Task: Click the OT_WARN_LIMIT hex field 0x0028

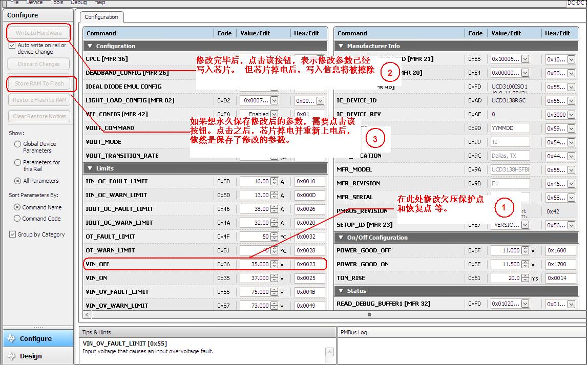Action: [x=309, y=250]
